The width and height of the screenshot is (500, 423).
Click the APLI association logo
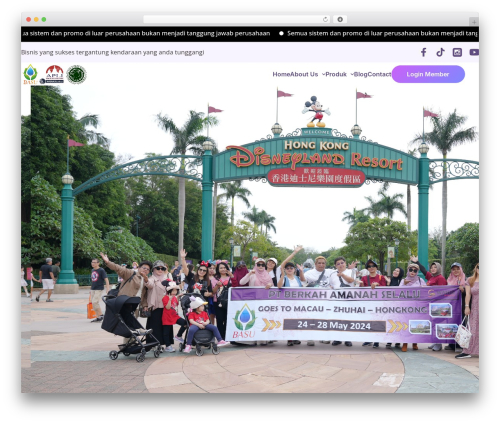[x=53, y=74]
